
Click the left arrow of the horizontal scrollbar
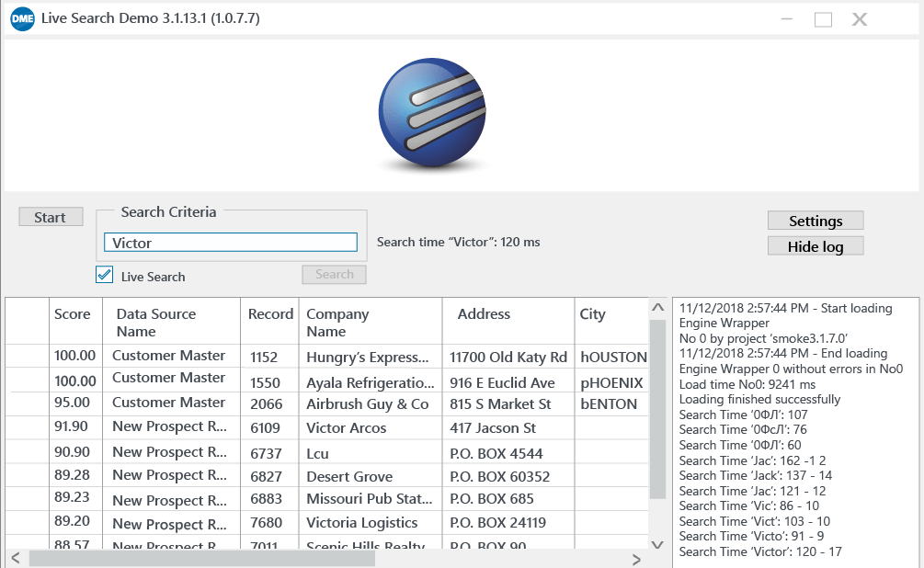click(15, 558)
